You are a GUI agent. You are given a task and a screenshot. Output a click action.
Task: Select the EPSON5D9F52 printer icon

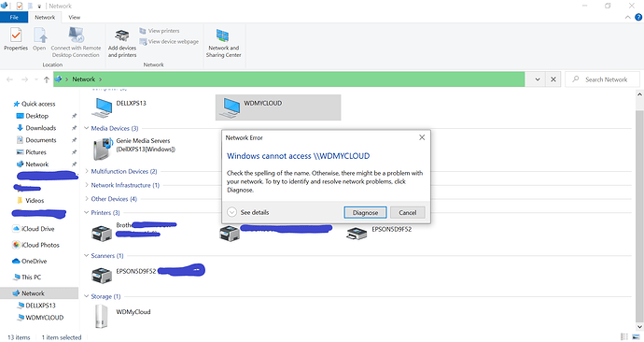(357, 233)
